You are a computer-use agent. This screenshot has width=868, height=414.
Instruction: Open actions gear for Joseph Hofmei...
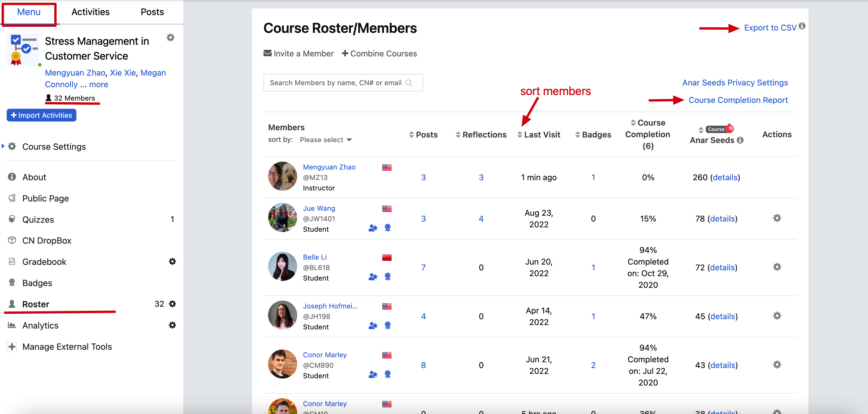(777, 316)
